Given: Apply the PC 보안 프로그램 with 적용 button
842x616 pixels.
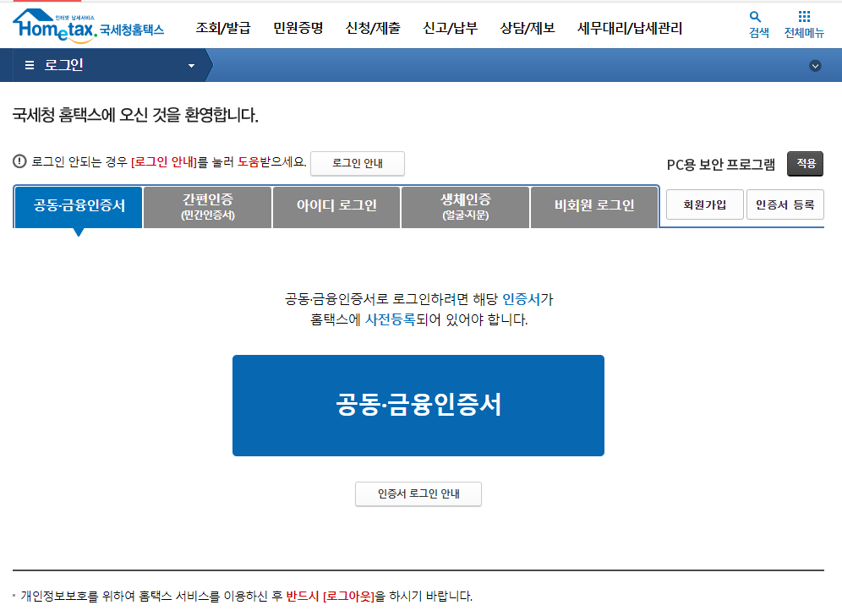Looking at the screenshot, I should tap(804, 165).
